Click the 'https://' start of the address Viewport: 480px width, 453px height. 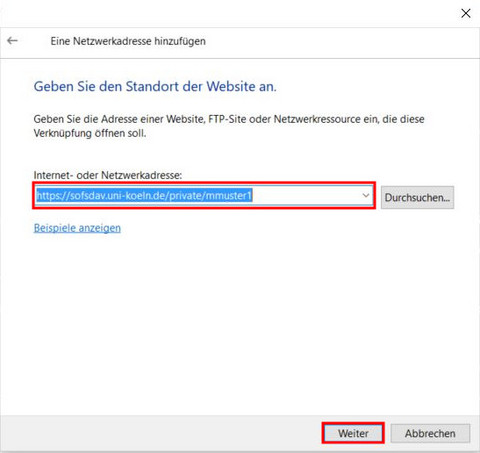(x=53, y=196)
